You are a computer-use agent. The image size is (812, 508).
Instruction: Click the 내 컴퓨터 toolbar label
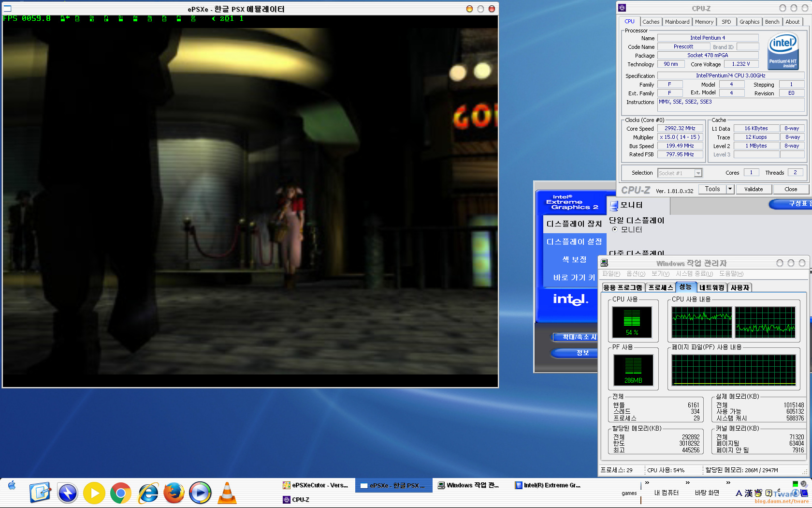click(667, 493)
